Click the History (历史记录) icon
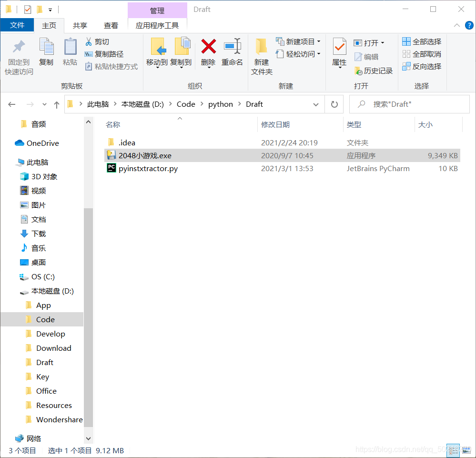476x458 pixels. 358,71
